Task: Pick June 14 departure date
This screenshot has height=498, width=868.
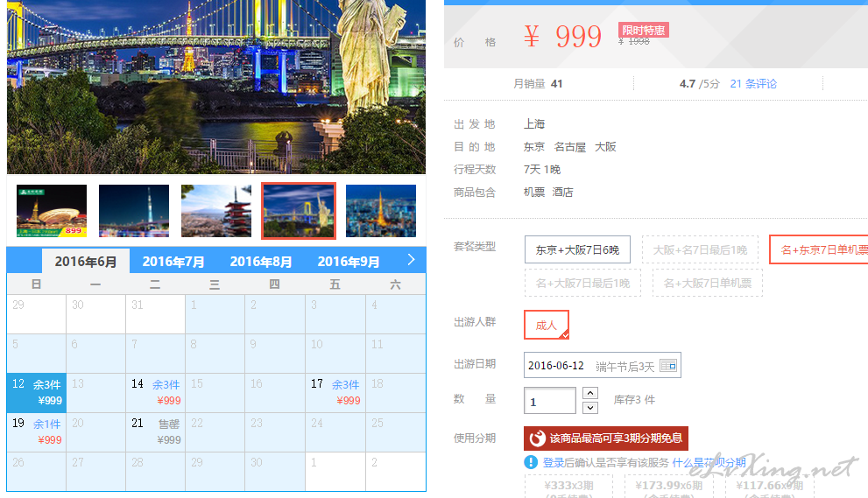Action: pyautogui.click(x=156, y=392)
